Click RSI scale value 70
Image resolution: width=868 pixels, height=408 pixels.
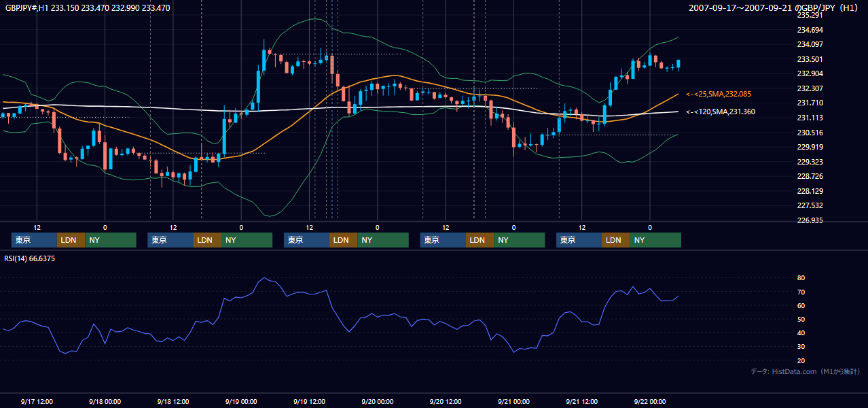point(801,292)
